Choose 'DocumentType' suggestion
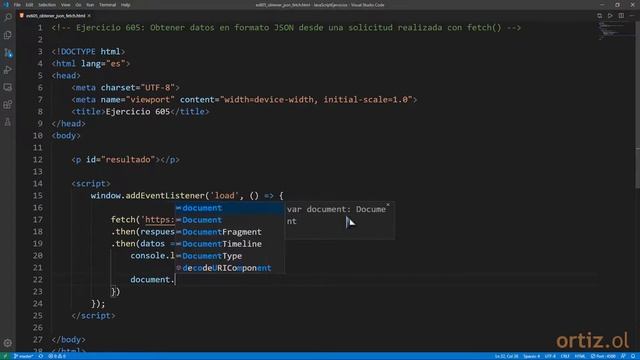The height and width of the screenshot is (360, 640). point(229,256)
